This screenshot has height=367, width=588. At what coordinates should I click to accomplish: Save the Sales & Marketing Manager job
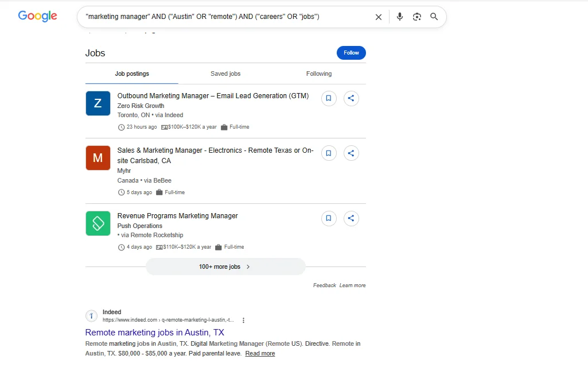pyautogui.click(x=329, y=153)
